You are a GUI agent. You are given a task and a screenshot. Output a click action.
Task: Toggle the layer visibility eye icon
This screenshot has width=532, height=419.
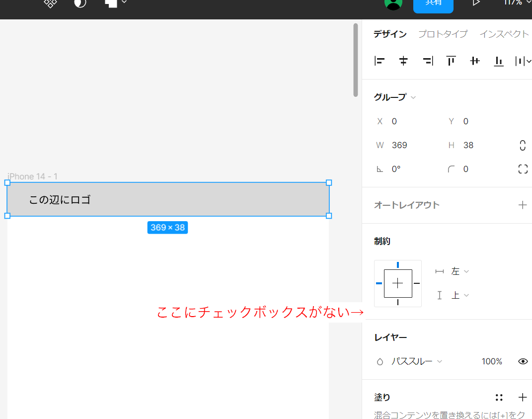coord(523,361)
